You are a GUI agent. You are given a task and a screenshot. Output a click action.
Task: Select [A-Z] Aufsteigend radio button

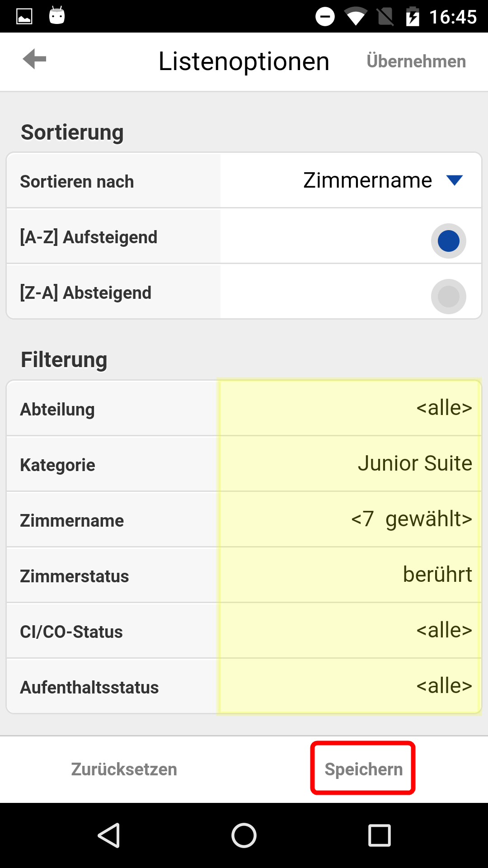click(449, 241)
